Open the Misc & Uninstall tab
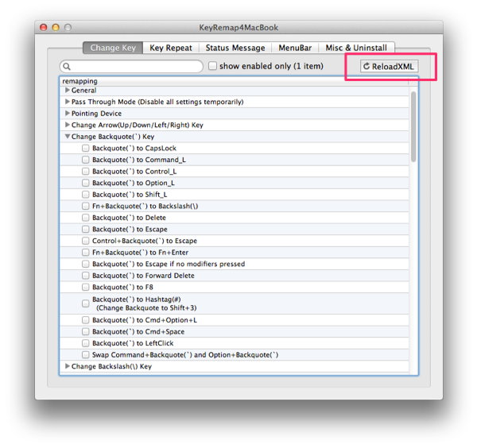 (356, 48)
